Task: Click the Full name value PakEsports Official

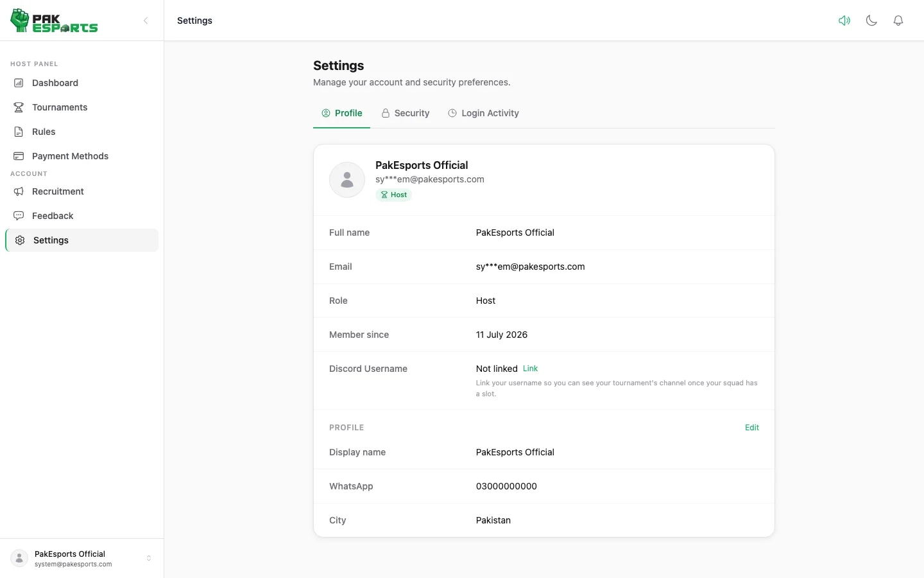Action: [515, 232]
